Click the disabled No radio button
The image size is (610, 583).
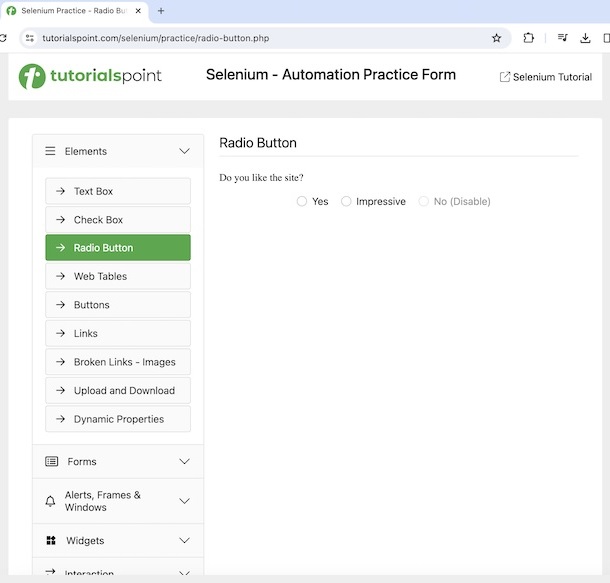pyautogui.click(x=424, y=201)
